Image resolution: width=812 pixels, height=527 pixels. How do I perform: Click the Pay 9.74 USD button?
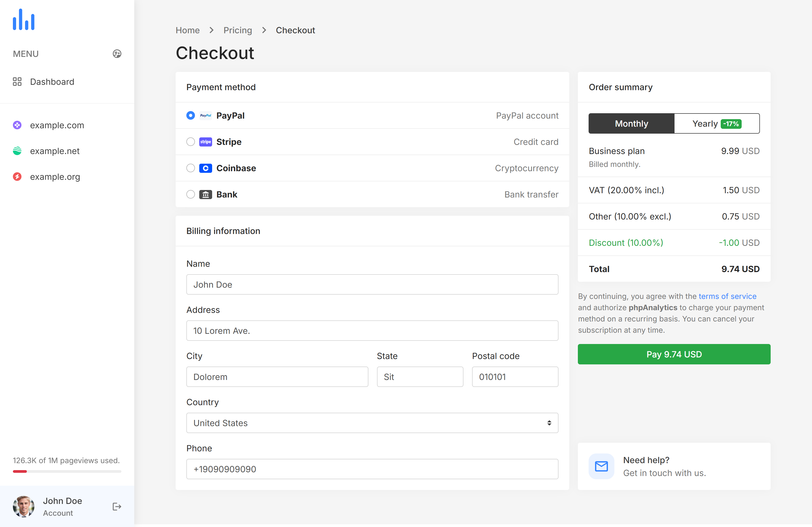pyautogui.click(x=674, y=354)
